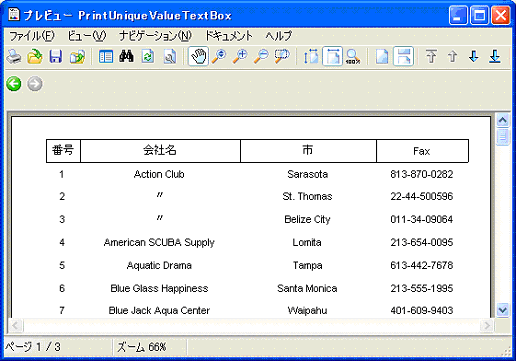This screenshot has width=518, height=362.
Task: Click the Tampa cell
Action: [x=308, y=266]
